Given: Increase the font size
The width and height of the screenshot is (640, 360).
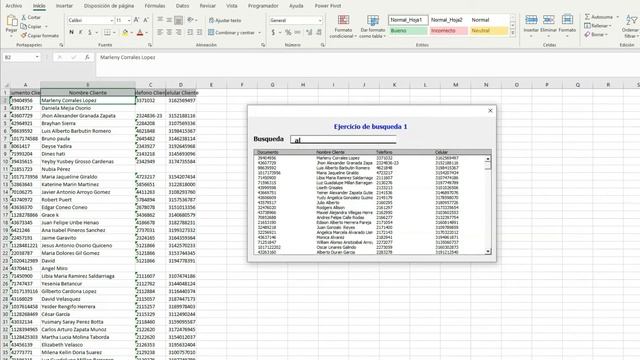Looking at the screenshot, I should tap(136, 20).
